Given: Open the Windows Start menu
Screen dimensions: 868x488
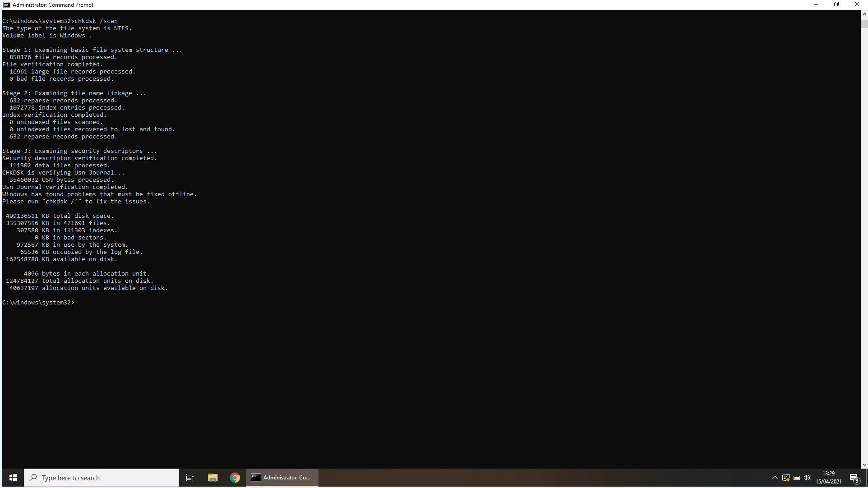Looking at the screenshot, I should pyautogui.click(x=13, y=478).
